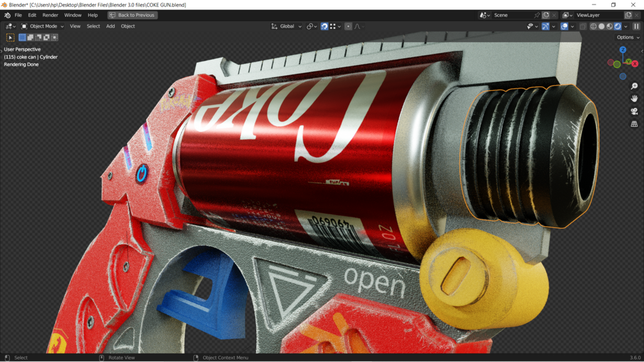Switch to material preview shading

click(x=609, y=26)
